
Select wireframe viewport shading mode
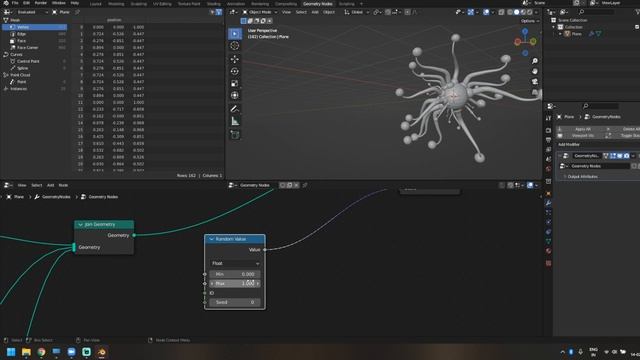(x=510, y=12)
